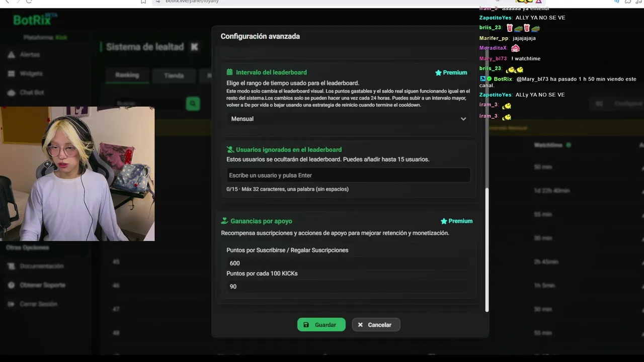Click the crossed-user icon beside Usuarios ignorados
Screen dimensions: 644x362
click(230, 150)
